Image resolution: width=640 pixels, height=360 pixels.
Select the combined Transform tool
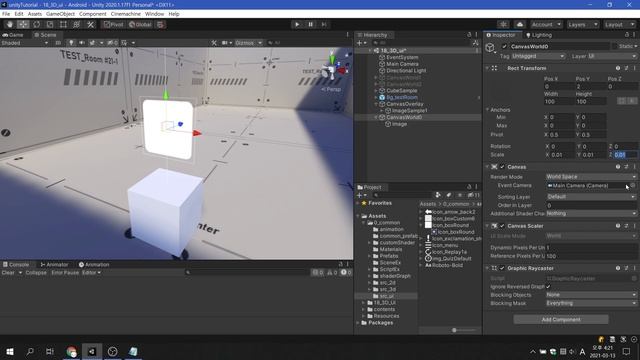76,24
